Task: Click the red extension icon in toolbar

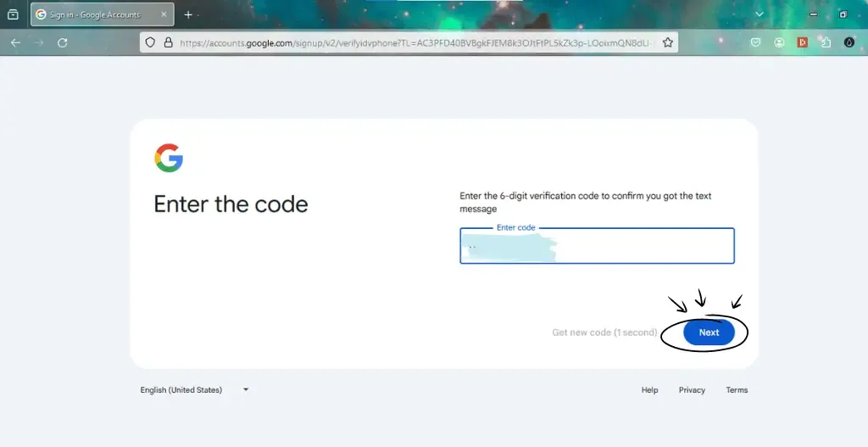Action: tap(802, 42)
